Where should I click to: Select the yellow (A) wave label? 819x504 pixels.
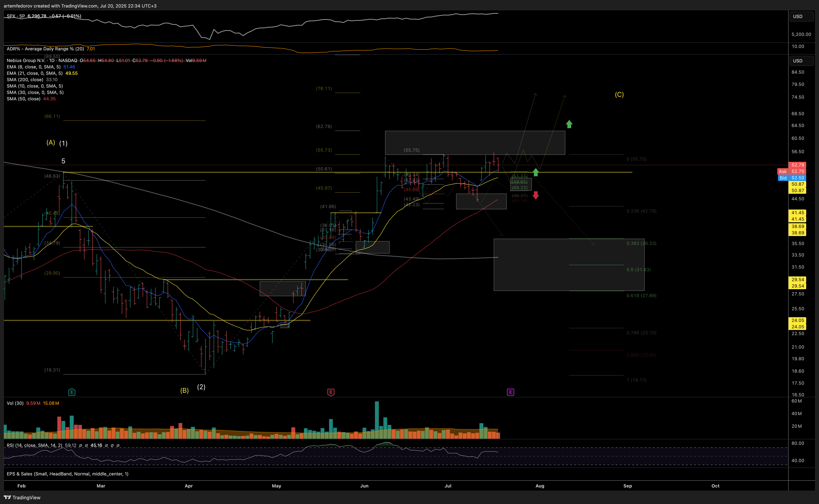[x=51, y=142]
